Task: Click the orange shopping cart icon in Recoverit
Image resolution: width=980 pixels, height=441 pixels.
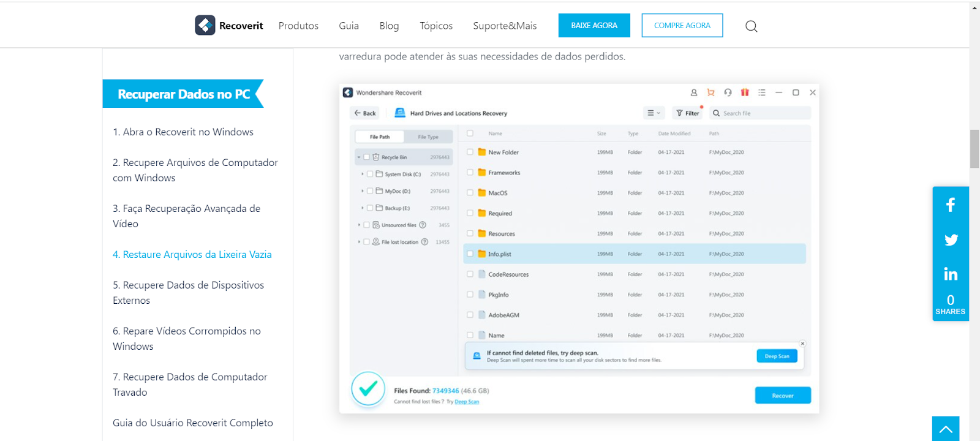Action: point(711,92)
